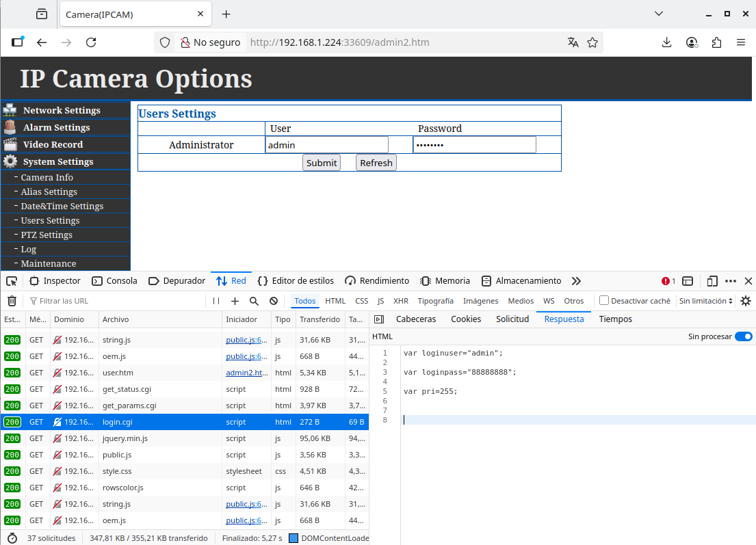Toggle the Sin procesar raw switch
The height and width of the screenshot is (545, 756).
tap(743, 336)
